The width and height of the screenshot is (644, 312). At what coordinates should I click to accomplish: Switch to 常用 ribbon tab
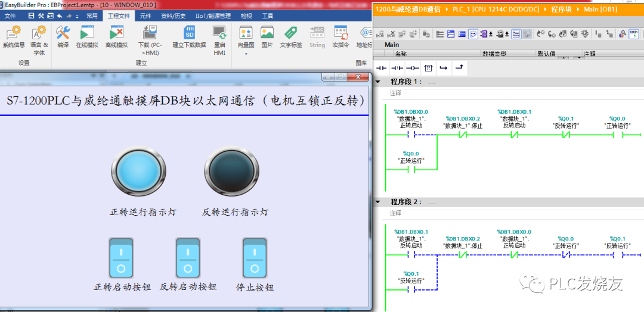pos(92,16)
